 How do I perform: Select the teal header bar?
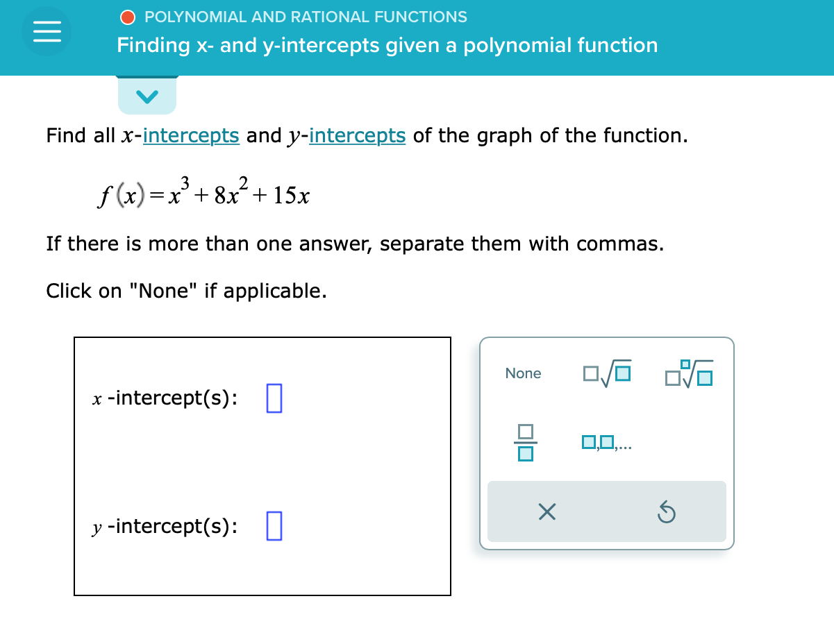[x=417, y=38]
